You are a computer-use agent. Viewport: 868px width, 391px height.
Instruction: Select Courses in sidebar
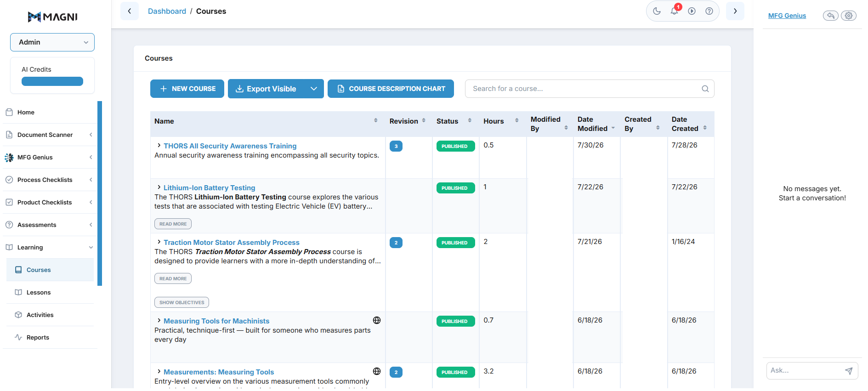click(x=50, y=270)
